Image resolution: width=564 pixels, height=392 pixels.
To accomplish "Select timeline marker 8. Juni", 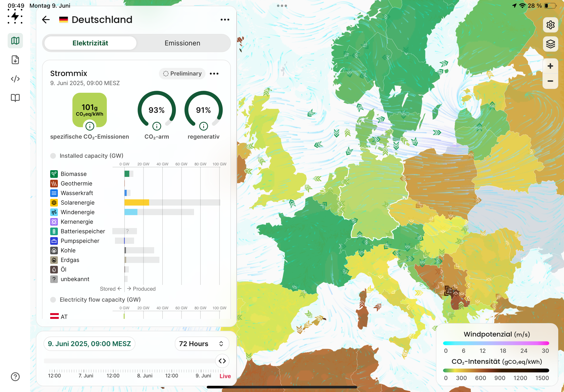I will coord(145,376).
